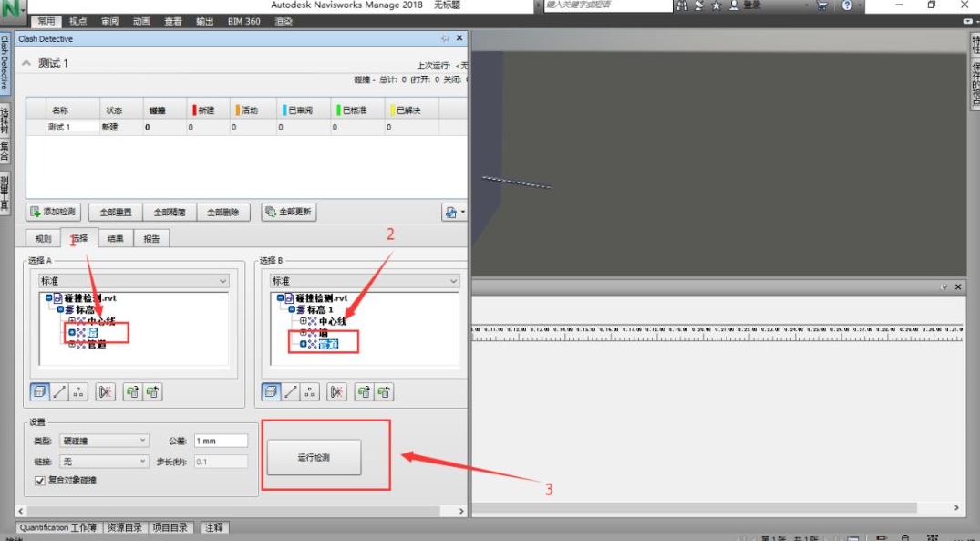Click the lower timeline panel horizontal scrollbar
The height and width of the screenshot is (541, 980).
[x=717, y=507]
